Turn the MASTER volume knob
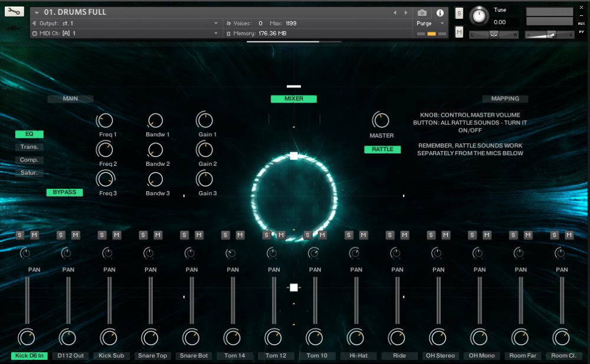 pyautogui.click(x=382, y=120)
